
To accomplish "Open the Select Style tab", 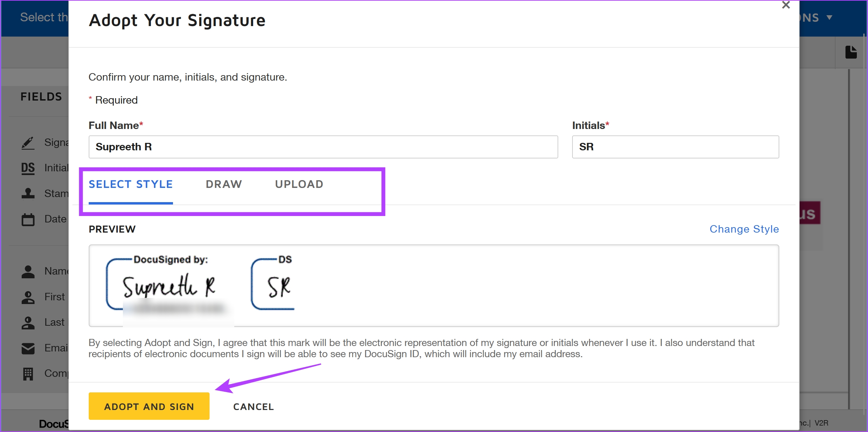I will (x=131, y=184).
